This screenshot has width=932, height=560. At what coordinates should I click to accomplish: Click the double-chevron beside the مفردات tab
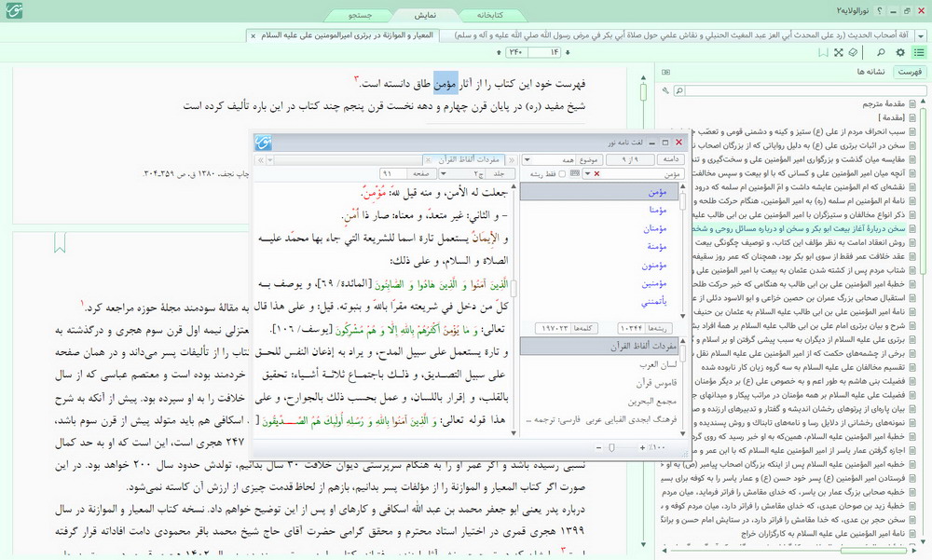pyautogui.click(x=512, y=160)
